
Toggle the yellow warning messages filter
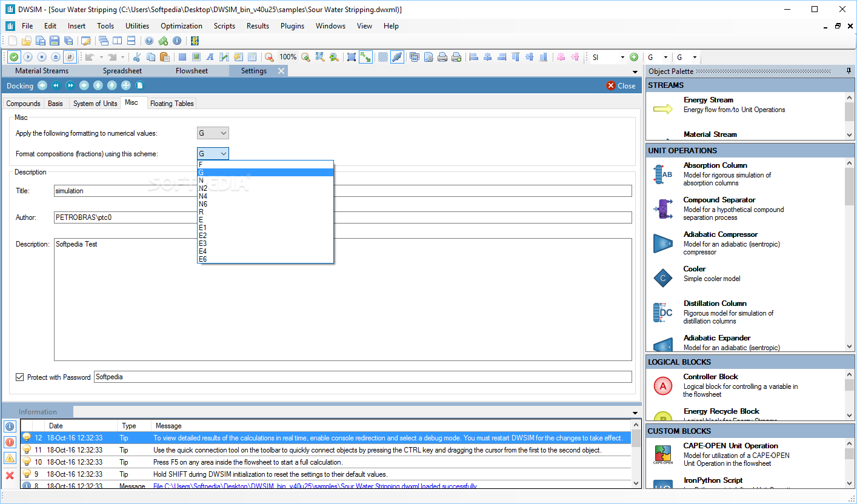pyautogui.click(x=10, y=458)
